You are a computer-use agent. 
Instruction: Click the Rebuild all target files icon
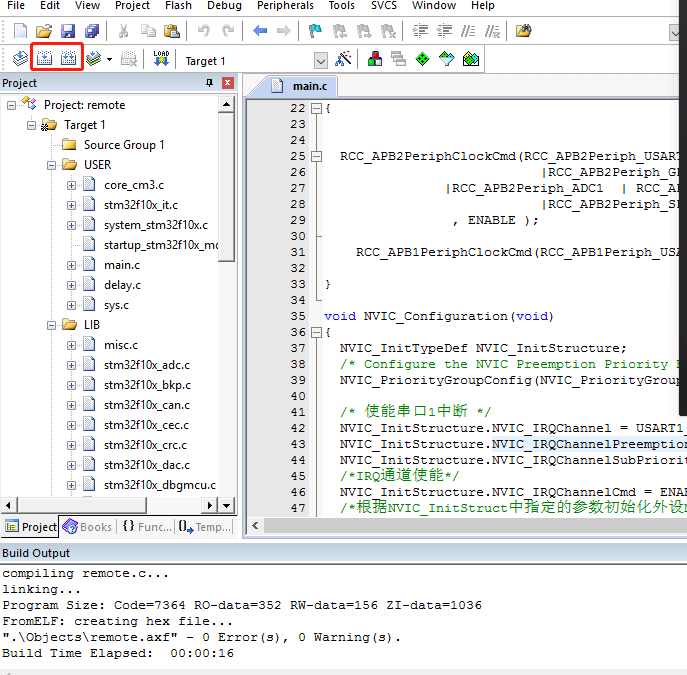pyautogui.click(x=68, y=60)
